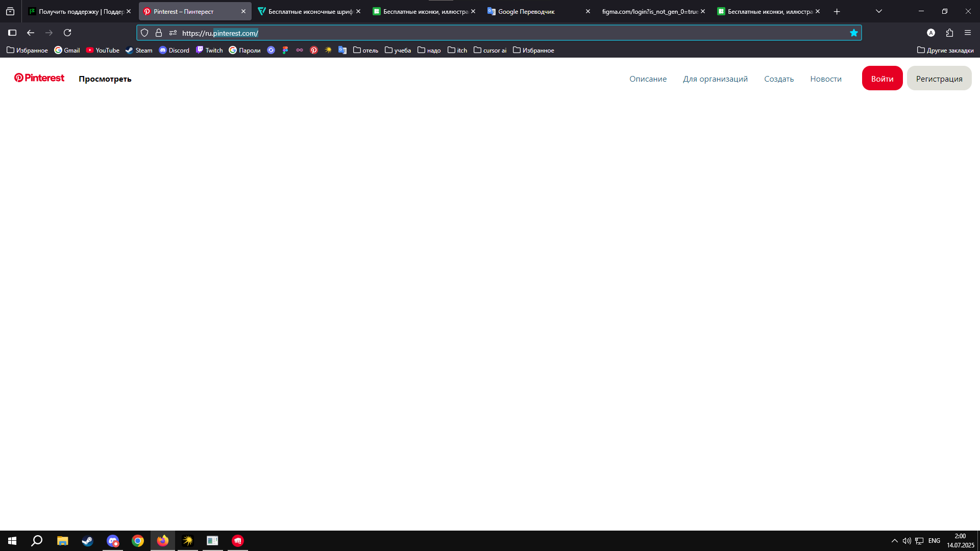Click the yellow starburst bookmark icon
This screenshot has height=551, width=980.
coord(328,50)
